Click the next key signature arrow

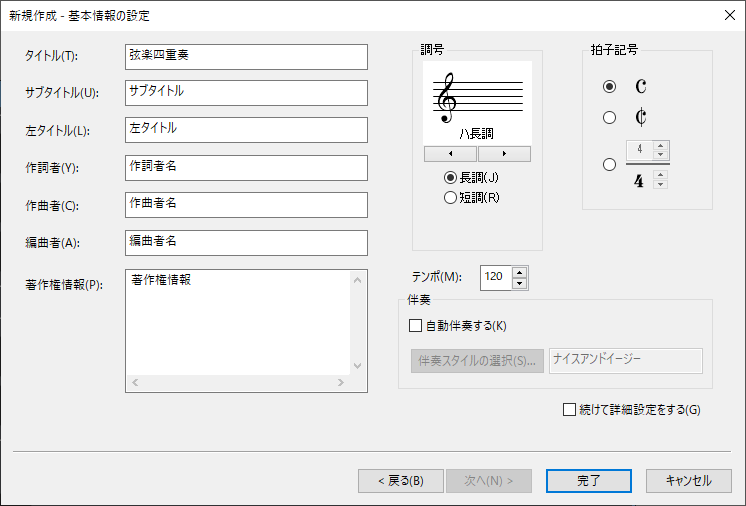coord(504,154)
